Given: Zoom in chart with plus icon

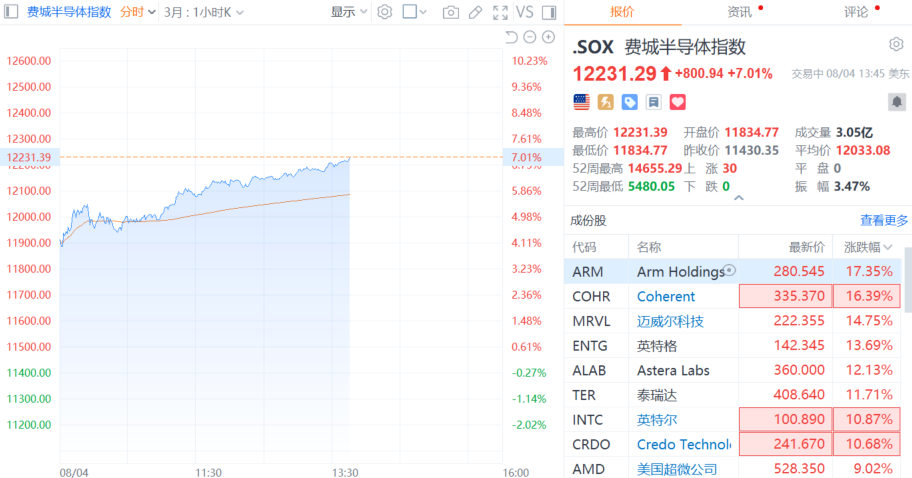Looking at the screenshot, I should [548, 37].
